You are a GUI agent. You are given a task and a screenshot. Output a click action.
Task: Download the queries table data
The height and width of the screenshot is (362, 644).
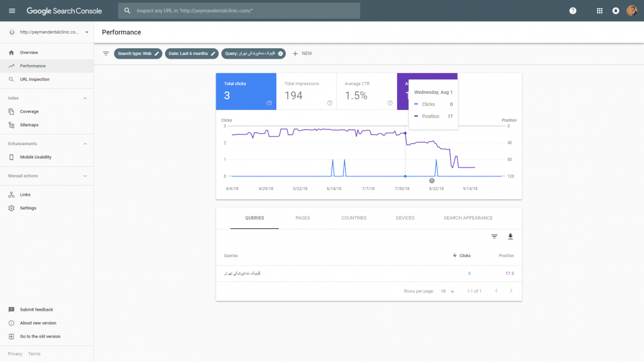point(510,236)
